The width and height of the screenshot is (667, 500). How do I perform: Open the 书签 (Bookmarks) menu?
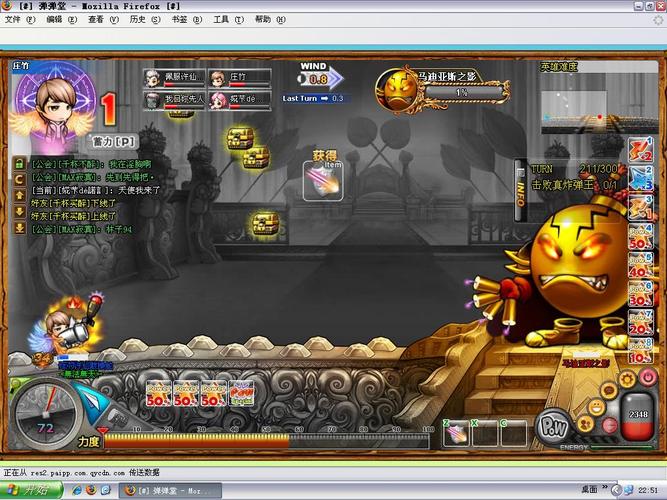pyautogui.click(x=178, y=19)
